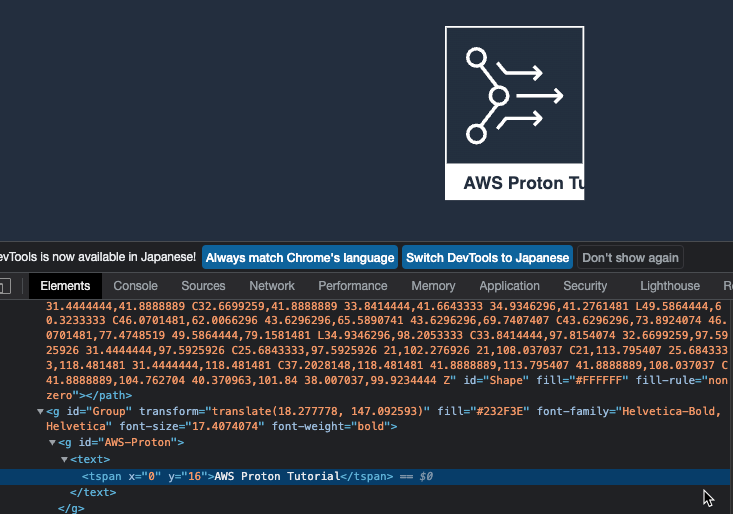Select the closing </text> tag row

(93, 493)
